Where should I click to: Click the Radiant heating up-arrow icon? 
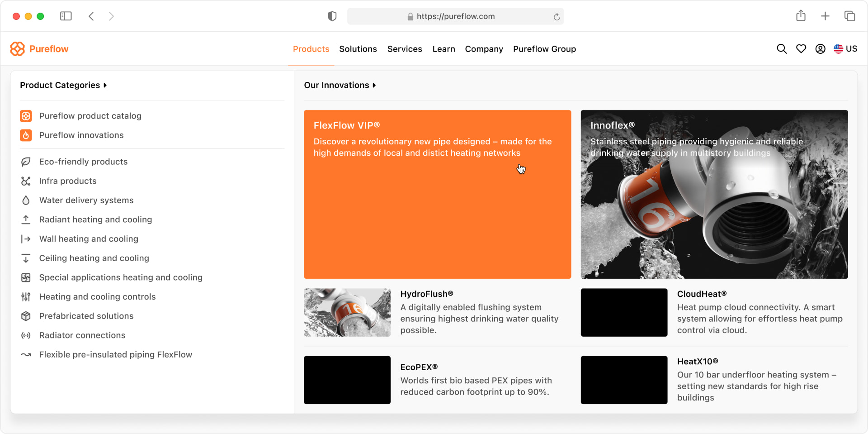click(x=26, y=219)
